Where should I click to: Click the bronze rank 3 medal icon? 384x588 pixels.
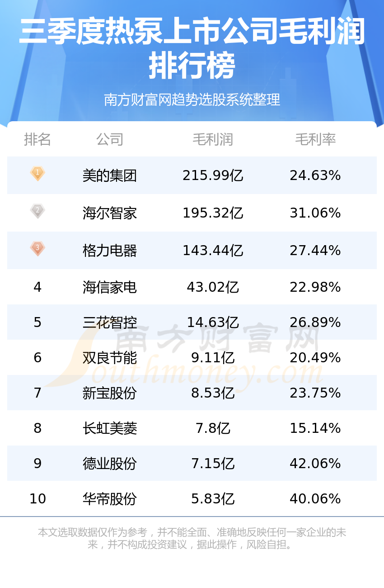click(37, 249)
